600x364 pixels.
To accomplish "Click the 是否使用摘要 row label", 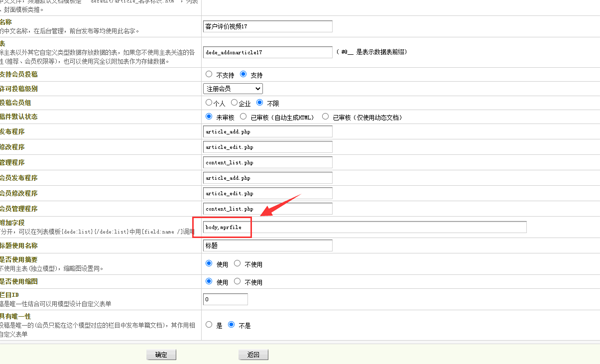I will pyautogui.click(x=19, y=260).
